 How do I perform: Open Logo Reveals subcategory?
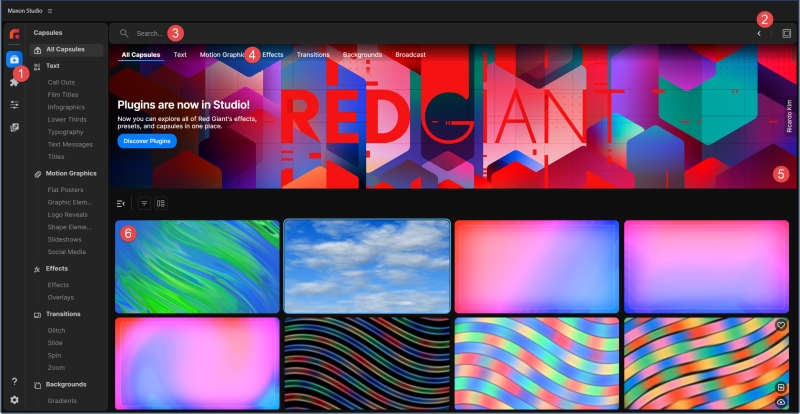coord(67,215)
